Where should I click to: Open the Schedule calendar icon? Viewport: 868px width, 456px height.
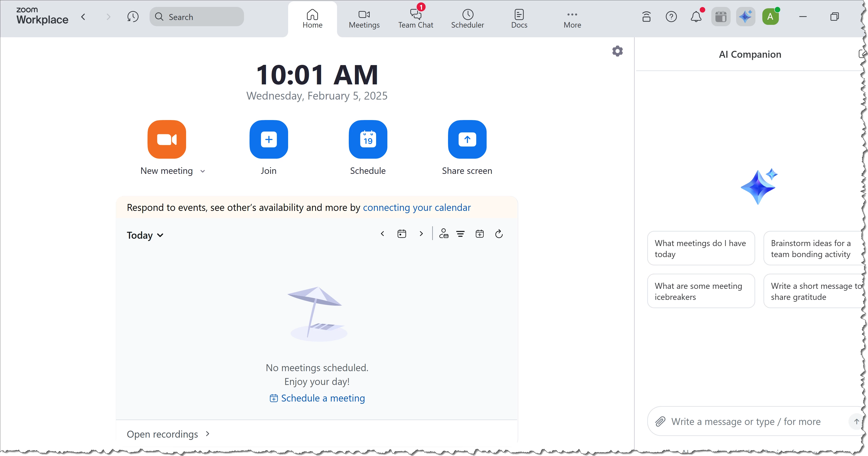tap(368, 139)
